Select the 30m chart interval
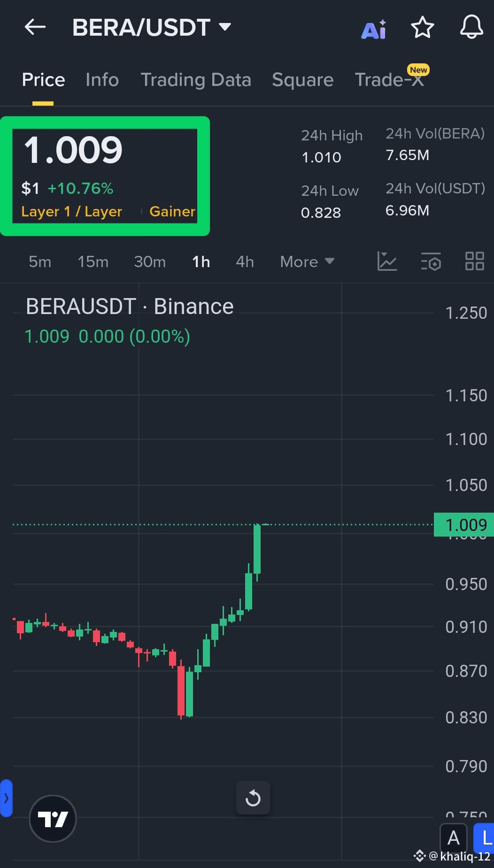Screen dimensions: 494x868 (x=150, y=261)
